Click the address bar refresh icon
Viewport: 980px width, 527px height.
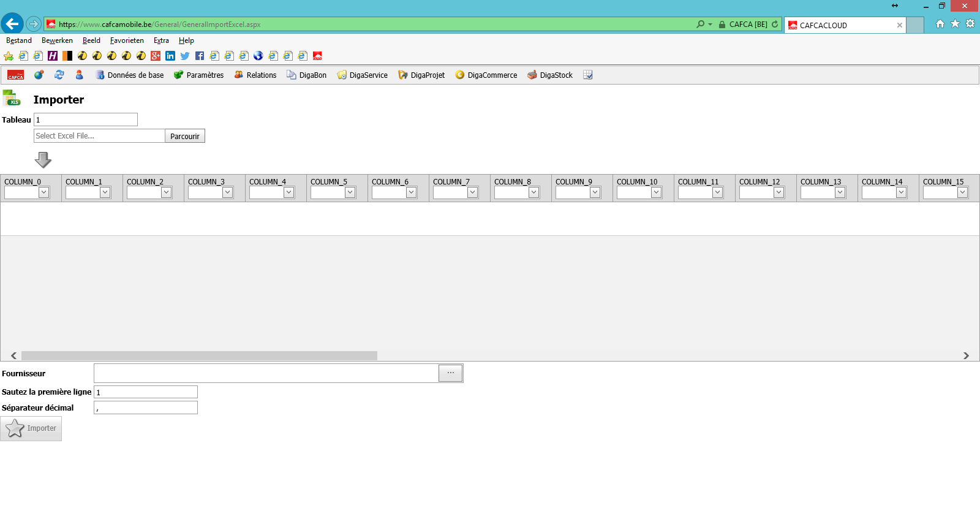pos(775,25)
